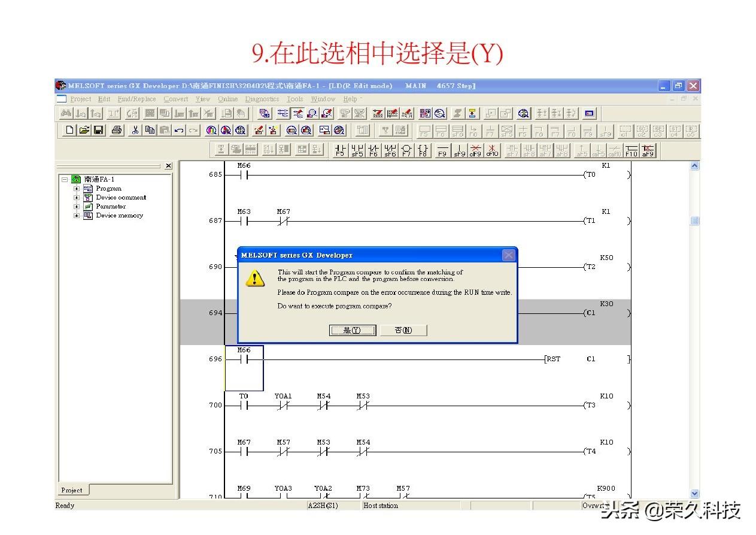756x535 pixels.
Task: Toggle Monitor write mode toolbar button
Action: 327,113
